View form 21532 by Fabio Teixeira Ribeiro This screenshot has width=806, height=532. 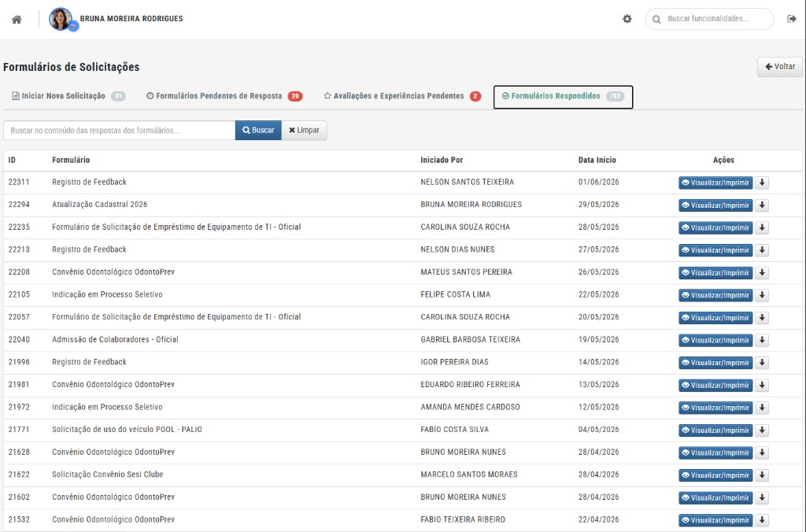coord(715,520)
